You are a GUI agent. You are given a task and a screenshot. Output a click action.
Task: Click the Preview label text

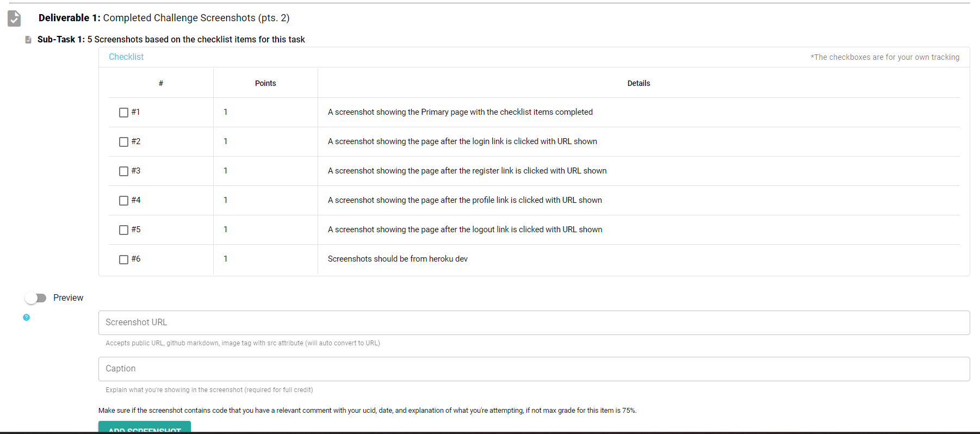pos(68,298)
